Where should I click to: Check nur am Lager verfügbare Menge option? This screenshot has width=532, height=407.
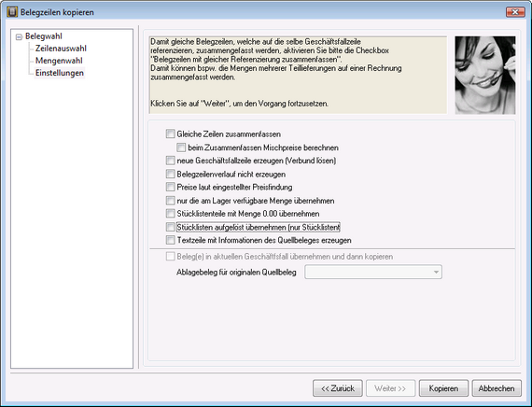tap(170, 201)
